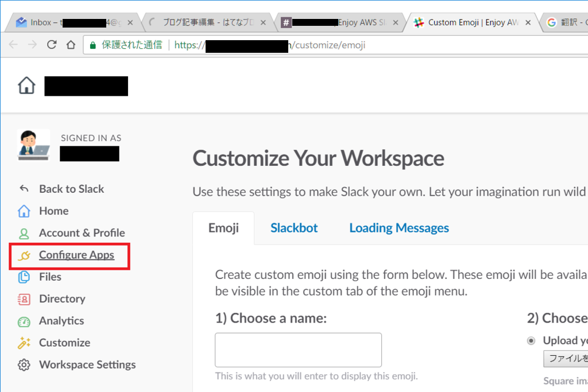The image size is (588, 392).
Task: Open the Home sidebar link
Action: pyautogui.click(x=54, y=211)
